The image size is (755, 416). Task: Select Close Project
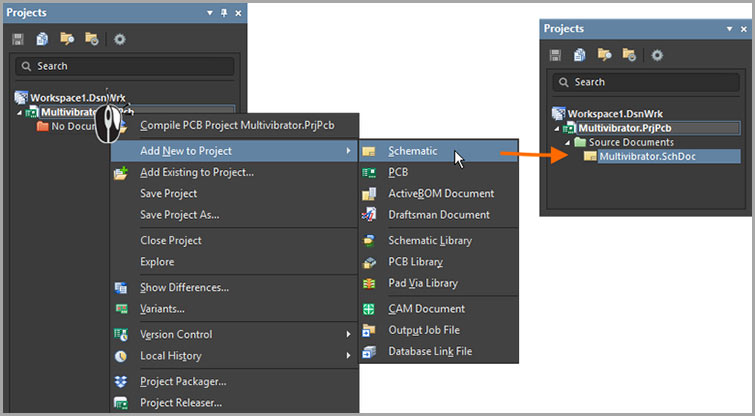pyautogui.click(x=235, y=241)
